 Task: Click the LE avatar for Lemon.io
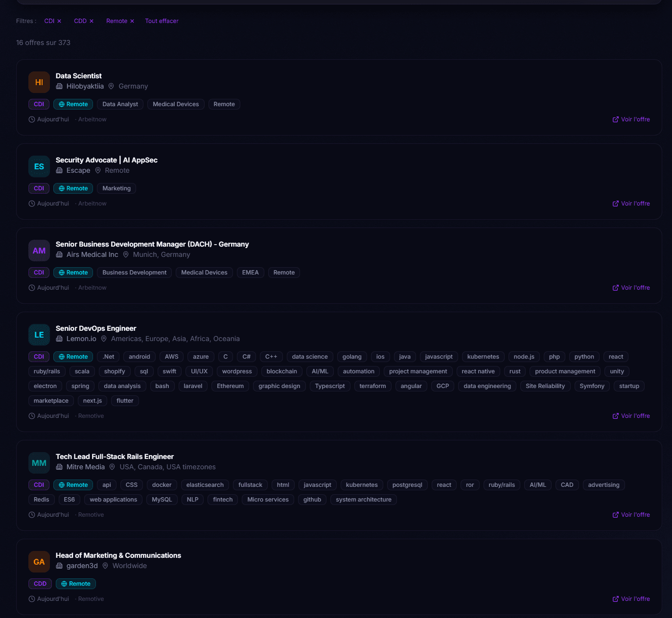click(39, 335)
